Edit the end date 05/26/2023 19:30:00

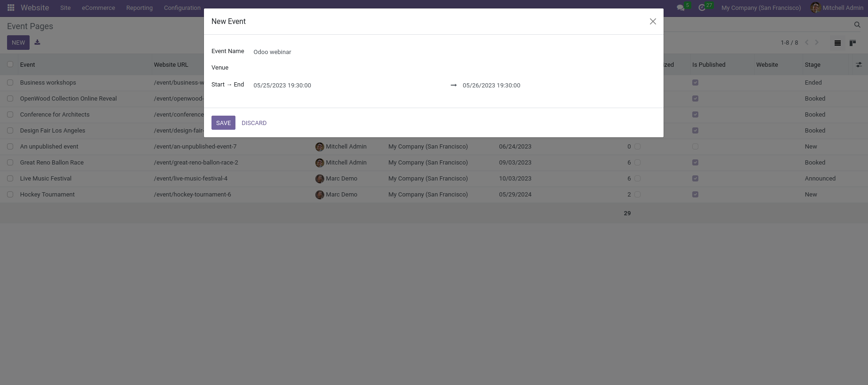click(559, 86)
